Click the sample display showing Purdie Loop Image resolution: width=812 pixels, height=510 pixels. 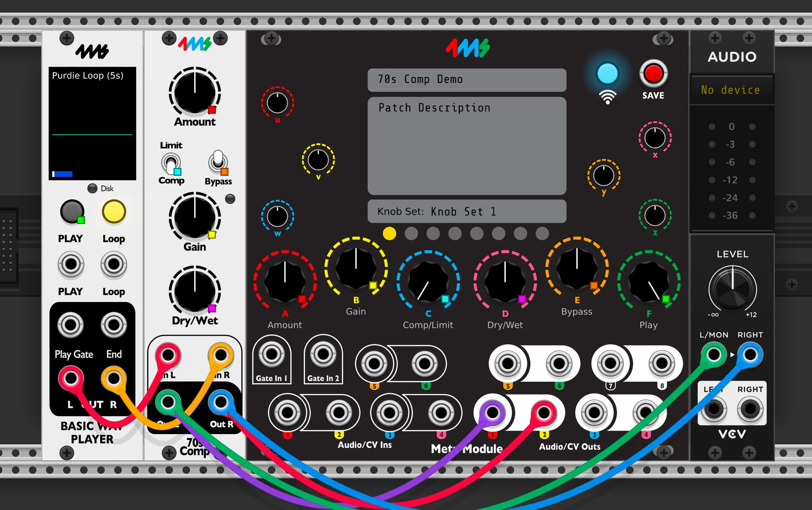[92, 123]
